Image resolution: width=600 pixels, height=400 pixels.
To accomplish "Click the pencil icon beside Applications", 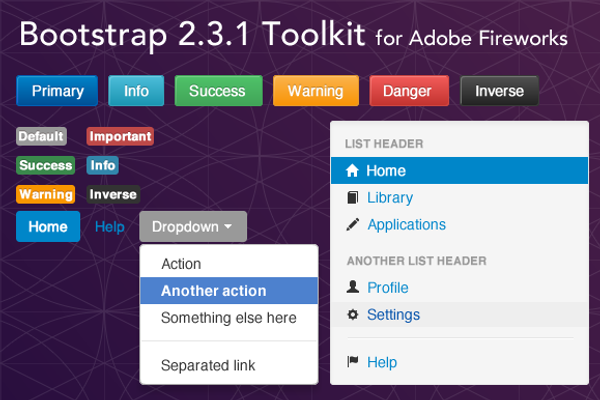I will pyautogui.click(x=352, y=224).
